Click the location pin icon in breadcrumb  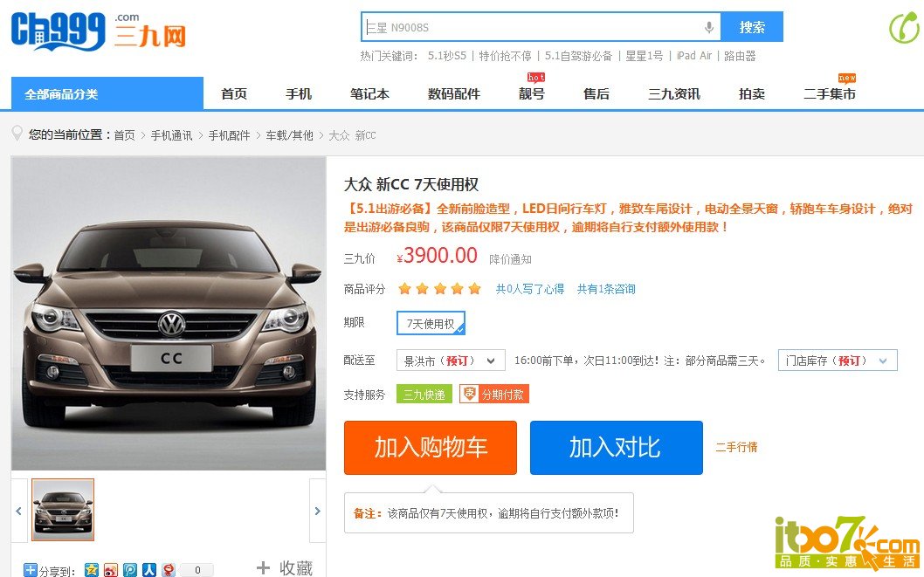pos(17,134)
